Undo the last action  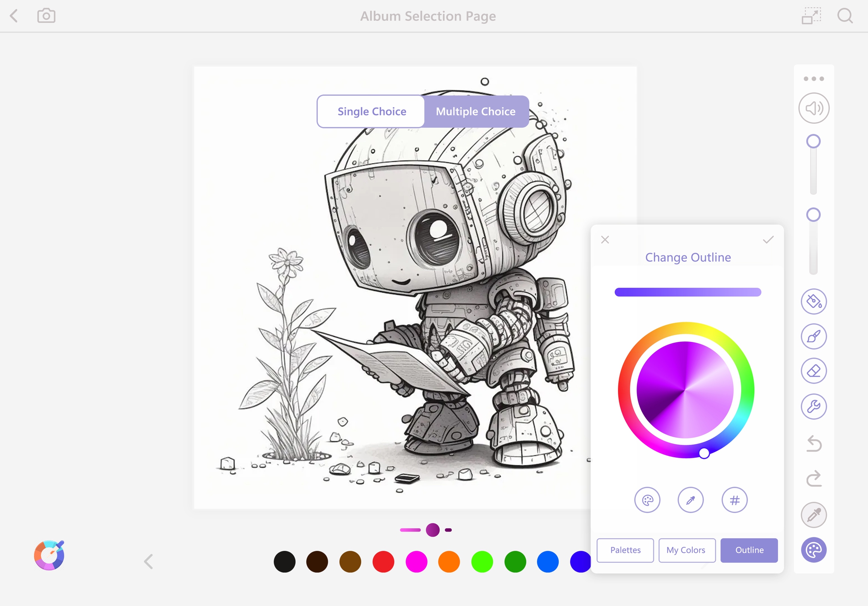pos(814,444)
